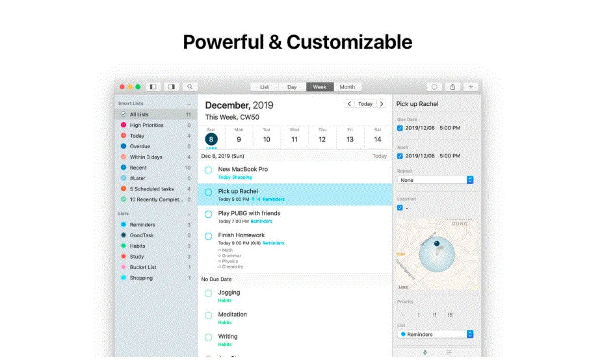Go to previous week arrow
Image resolution: width=589 pixels, height=364 pixels.
(349, 104)
